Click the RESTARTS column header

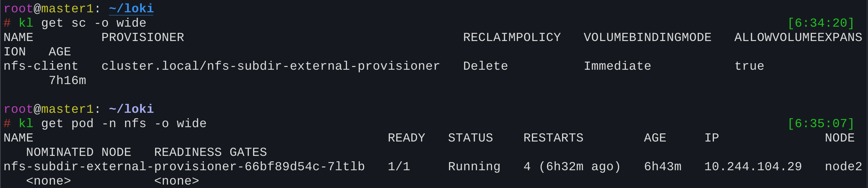[553, 138]
